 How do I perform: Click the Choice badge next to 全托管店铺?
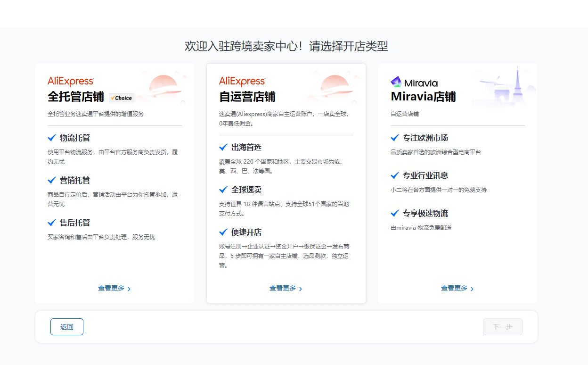122,98
